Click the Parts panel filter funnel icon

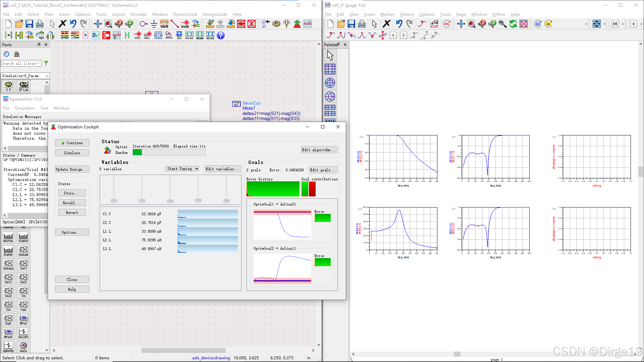pyautogui.click(x=46, y=63)
